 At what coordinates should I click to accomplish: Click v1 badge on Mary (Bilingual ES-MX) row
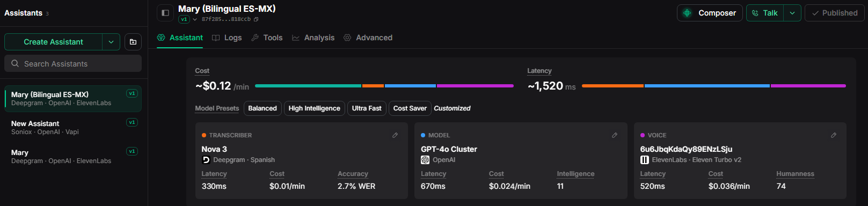click(x=132, y=93)
